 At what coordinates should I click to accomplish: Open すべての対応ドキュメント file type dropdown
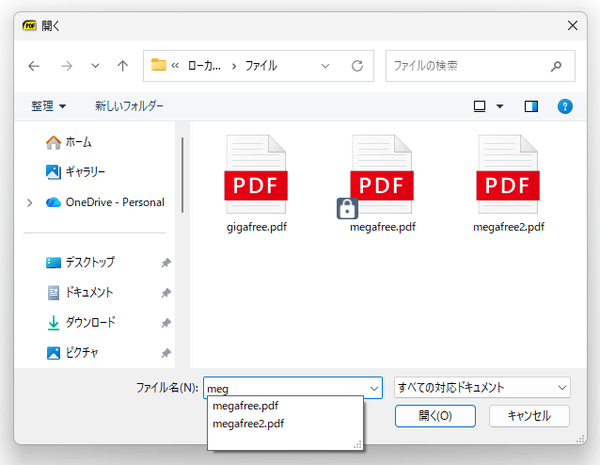tap(482, 387)
